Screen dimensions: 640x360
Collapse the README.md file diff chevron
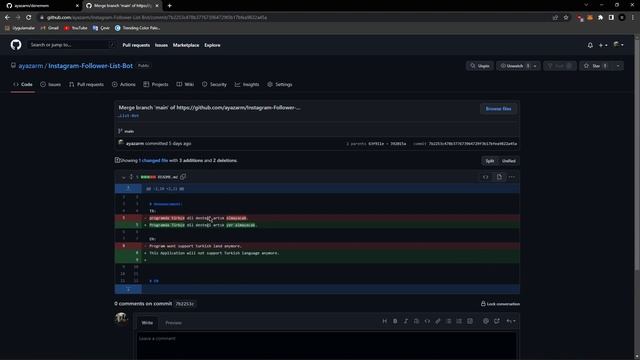click(x=123, y=178)
